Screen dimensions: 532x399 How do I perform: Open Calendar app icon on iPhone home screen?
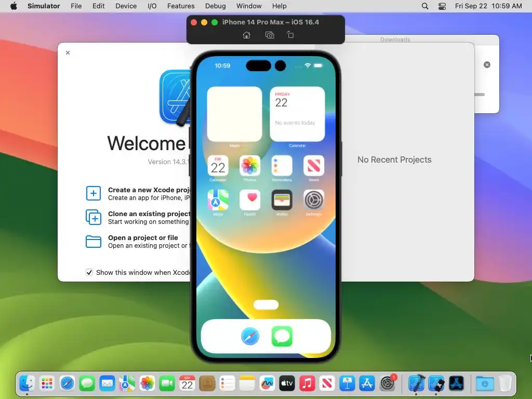pyautogui.click(x=218, y=166)
